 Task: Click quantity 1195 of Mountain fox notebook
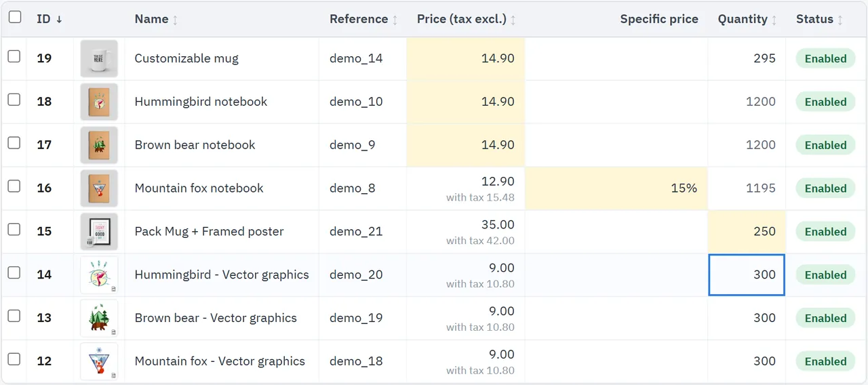(x=761, y=188)
